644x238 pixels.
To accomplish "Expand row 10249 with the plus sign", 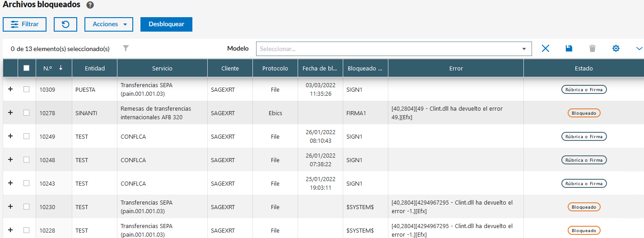I will click(x=10, y=136).
